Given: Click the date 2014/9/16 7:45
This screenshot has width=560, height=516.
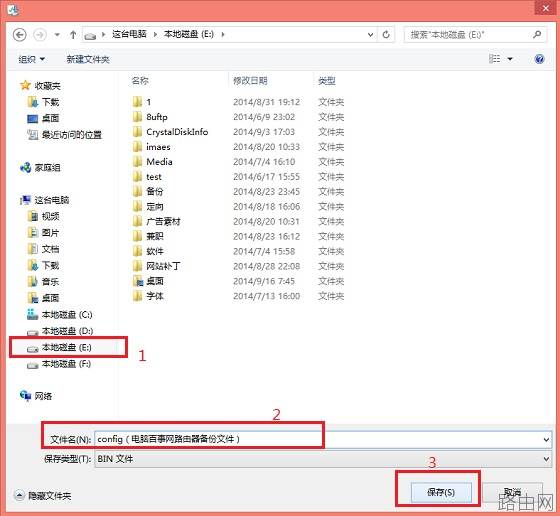Looking at the screenshot, I should coord(264,281).
